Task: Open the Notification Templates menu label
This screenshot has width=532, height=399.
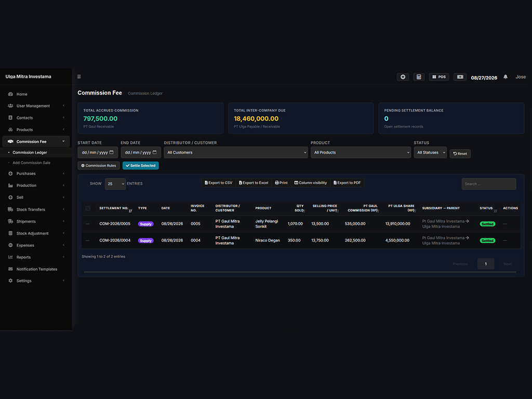Action: click(x=37, y=269)
